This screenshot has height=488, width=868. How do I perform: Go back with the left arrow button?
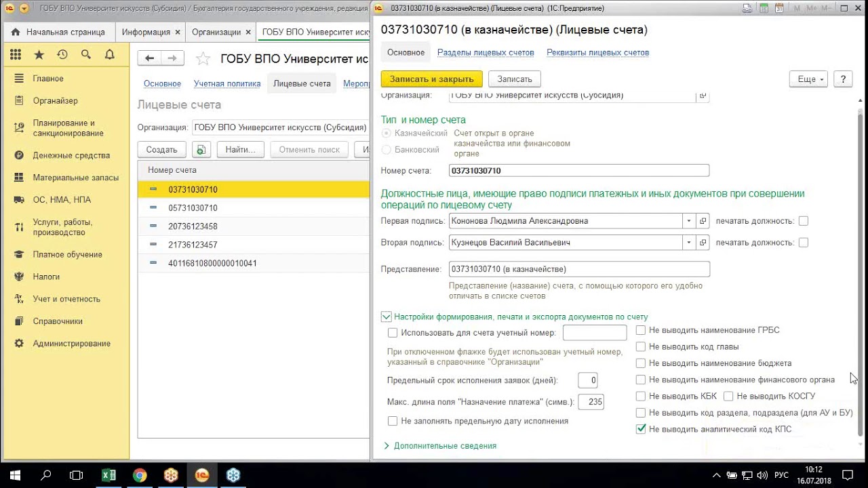[x=150, y=58]
